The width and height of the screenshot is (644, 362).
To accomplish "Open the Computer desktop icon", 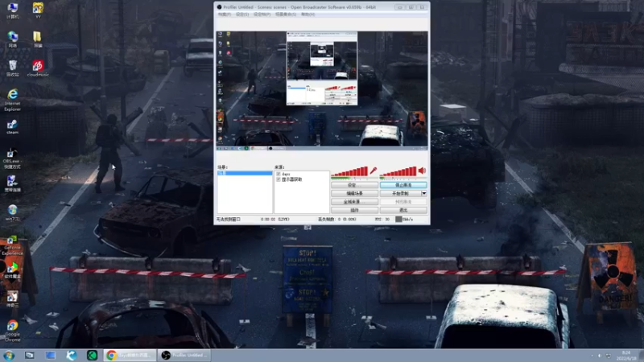I will [x=12, y=10].
